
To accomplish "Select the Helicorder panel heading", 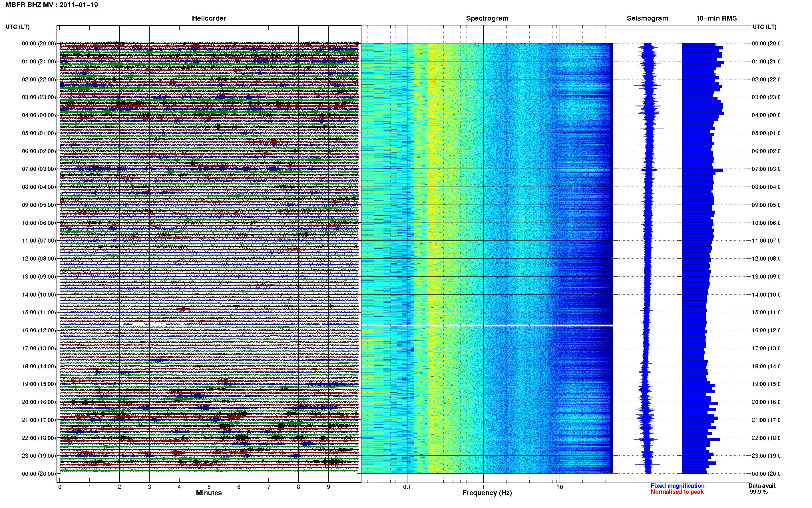I will click(x=209, y=19).
